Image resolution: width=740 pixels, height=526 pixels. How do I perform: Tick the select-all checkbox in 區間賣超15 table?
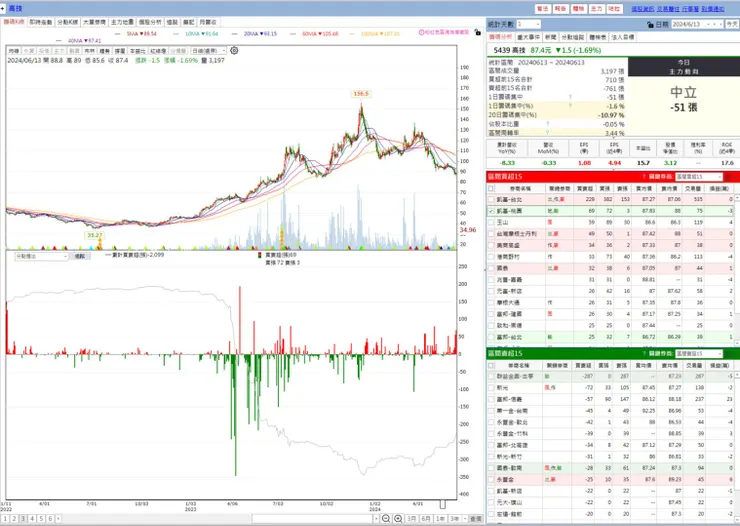pyautogui.click(x=491, y=365)
